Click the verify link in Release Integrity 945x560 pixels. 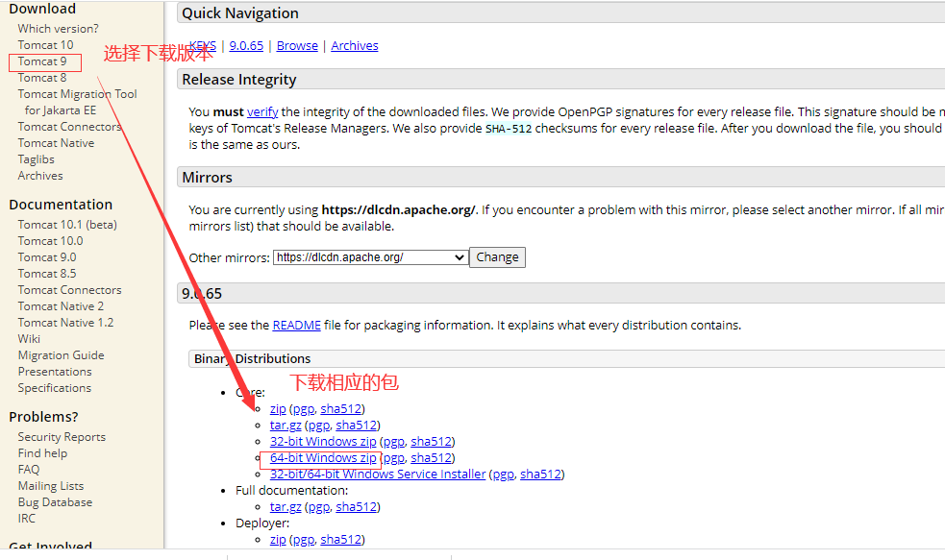tap(262, 112)
